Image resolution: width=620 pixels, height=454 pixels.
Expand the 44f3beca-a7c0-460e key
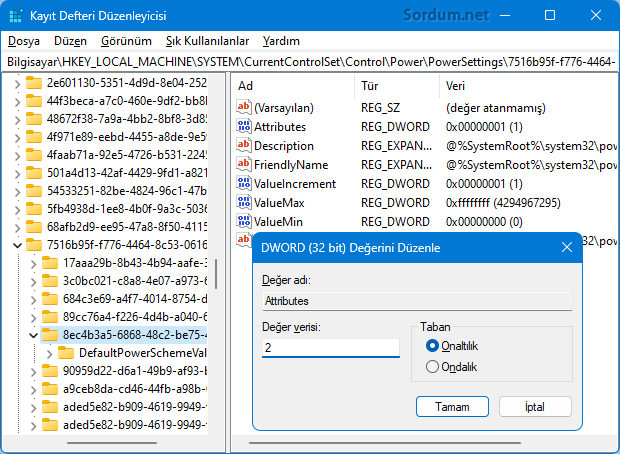point(17,102)
